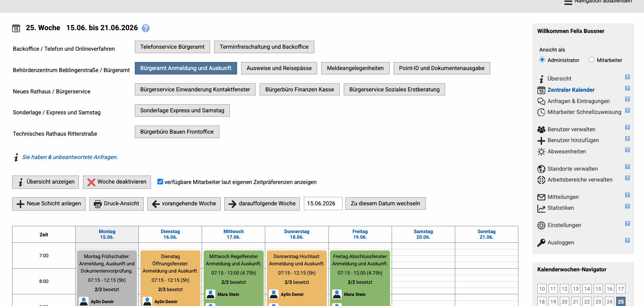Open Mittwoch 17.06. column header
Screen dimensions: 644x306
pos(233,234)
